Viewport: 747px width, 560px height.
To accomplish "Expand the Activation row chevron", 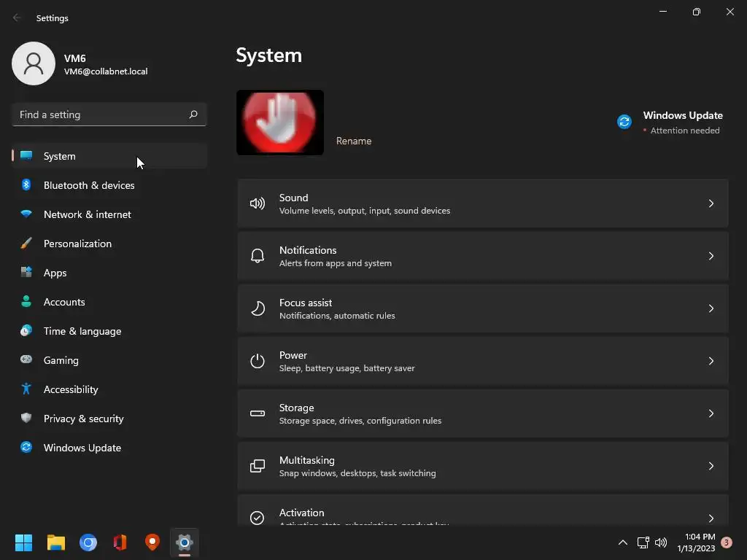I will click(711, 518).
